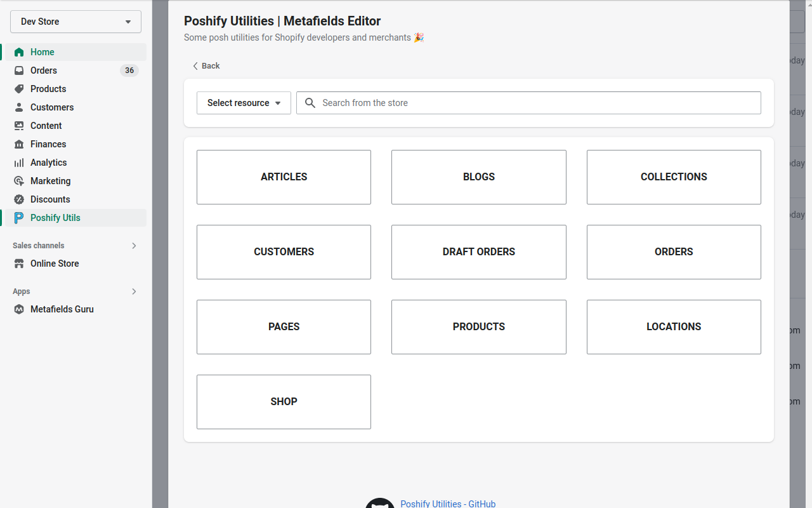Open Poshify Utilities - GitHub link
The width and height of the screenshot is (812, 508).
point(448,504)
